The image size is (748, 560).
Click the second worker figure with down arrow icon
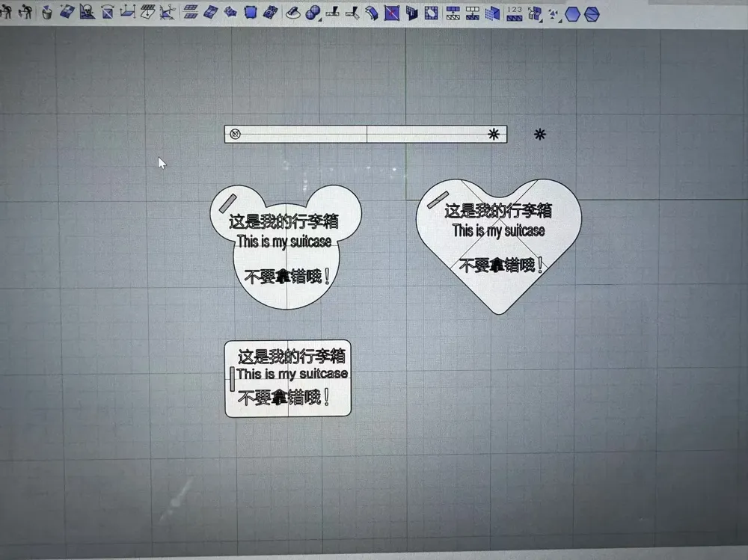[25, 11]
